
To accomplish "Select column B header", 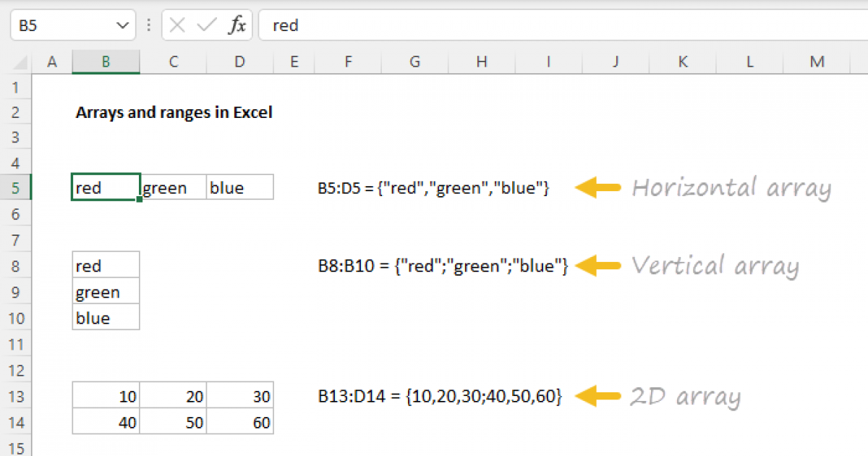I will click(106, 62).
